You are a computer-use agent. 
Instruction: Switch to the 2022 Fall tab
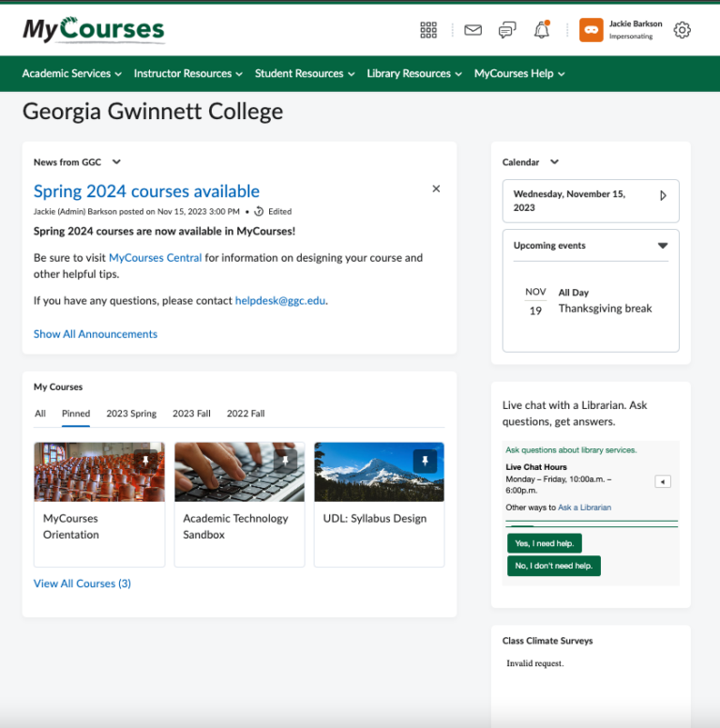(246, 413)
